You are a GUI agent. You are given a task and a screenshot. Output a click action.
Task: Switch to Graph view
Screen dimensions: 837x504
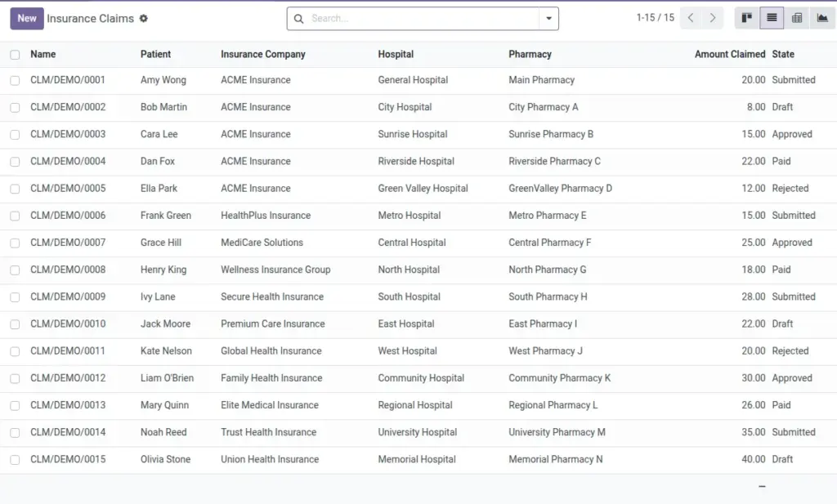pos(822,18)
